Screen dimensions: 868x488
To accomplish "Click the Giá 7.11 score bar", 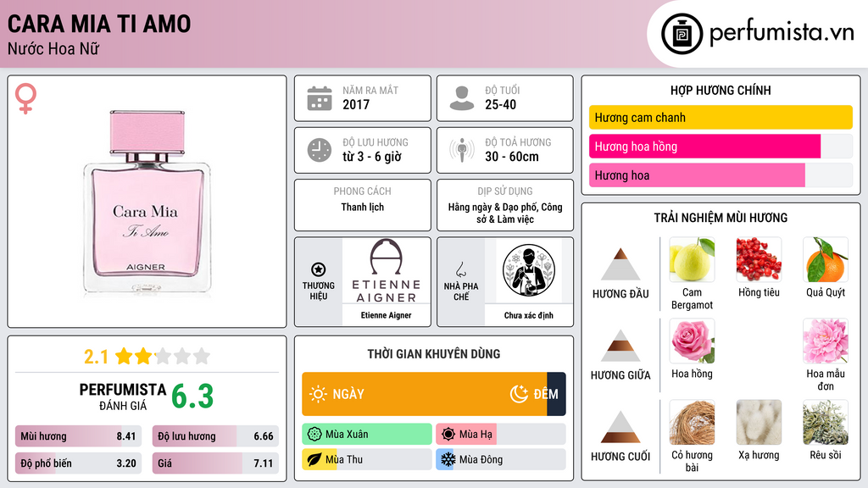I will tap(215, 463).
